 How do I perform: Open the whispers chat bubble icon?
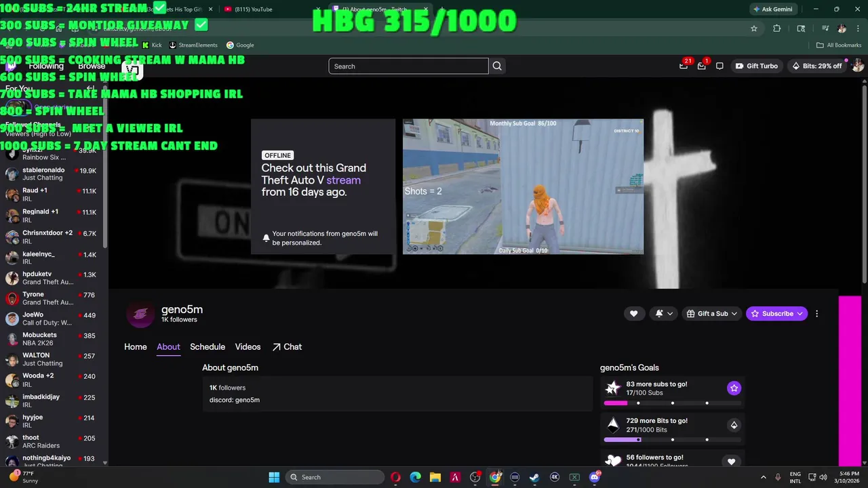coord(719,66)
